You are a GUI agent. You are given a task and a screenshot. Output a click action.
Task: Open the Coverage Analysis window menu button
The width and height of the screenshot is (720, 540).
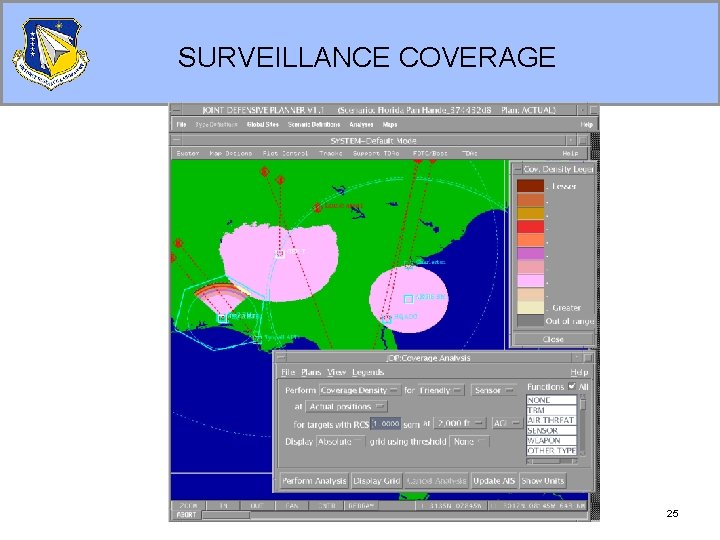[281, 357]
